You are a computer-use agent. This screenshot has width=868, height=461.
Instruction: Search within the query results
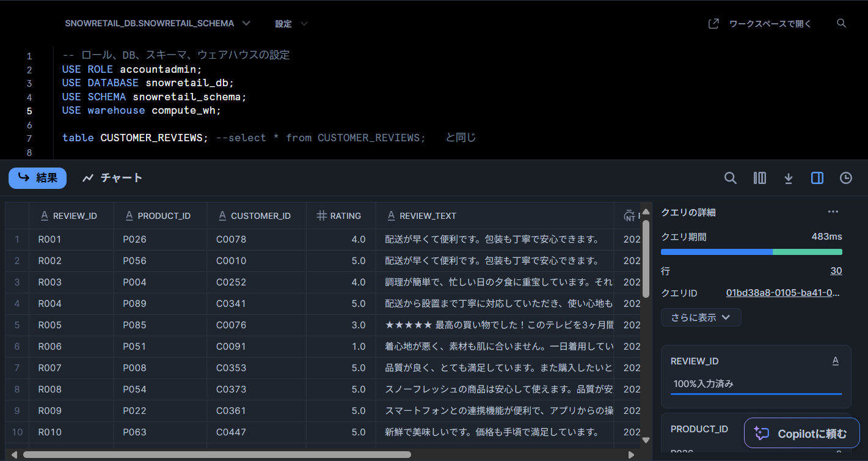pos(731,178)
